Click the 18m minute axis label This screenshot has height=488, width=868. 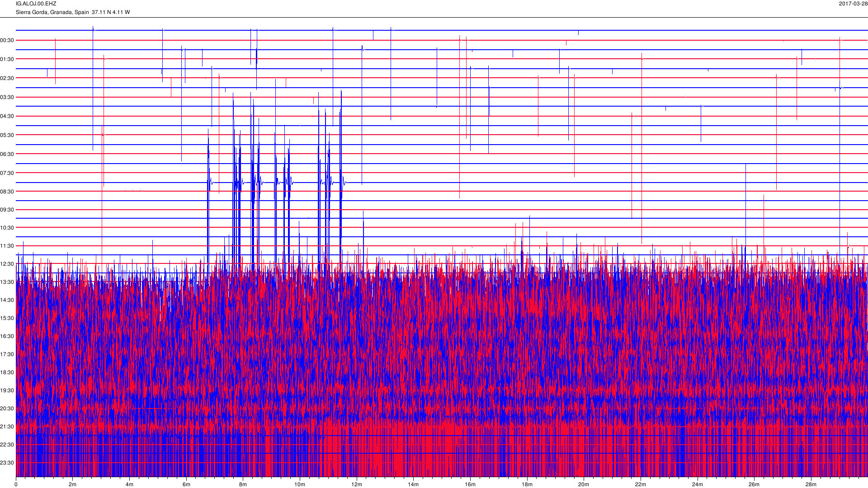coord(527,484)
